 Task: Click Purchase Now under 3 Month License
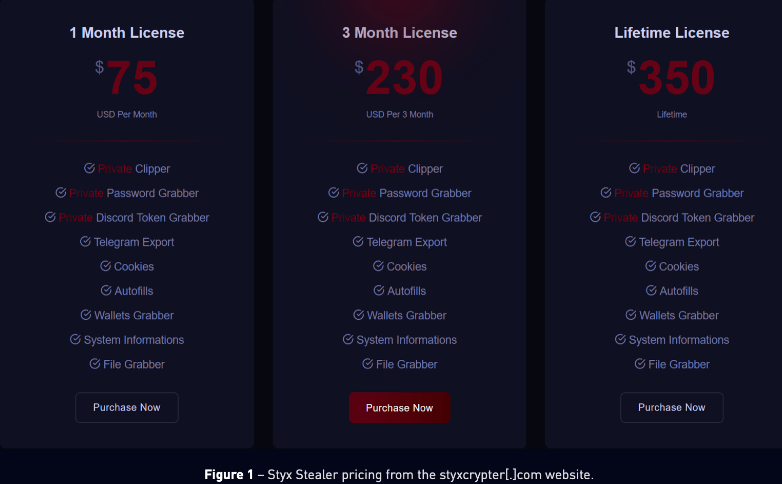pyautogui.click(x=399, y=408)
